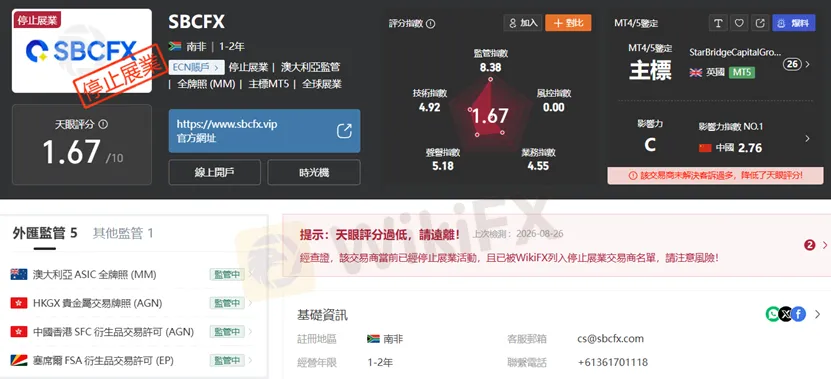Click the person icon in the 加入 button
Image resolution: width=831 pixels, height=379 pixels.
(x=512, y=23)
